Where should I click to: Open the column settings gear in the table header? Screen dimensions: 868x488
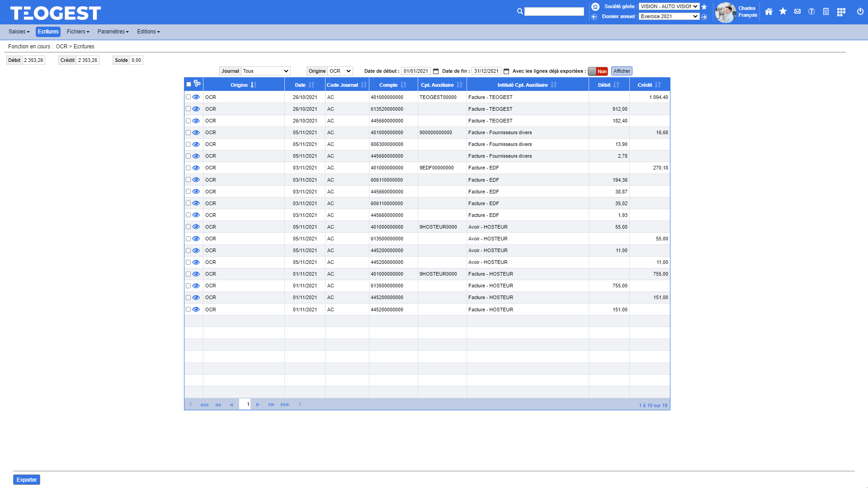coord(196,83)
